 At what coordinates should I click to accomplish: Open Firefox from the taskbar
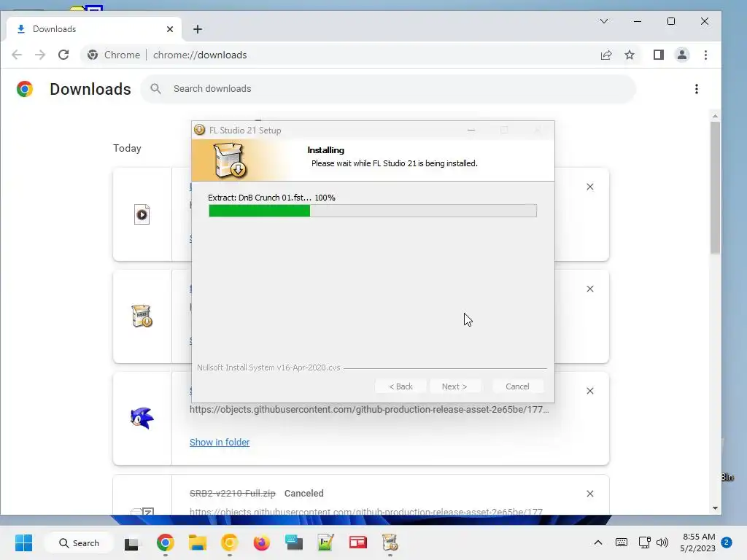[x=262, y=542]
